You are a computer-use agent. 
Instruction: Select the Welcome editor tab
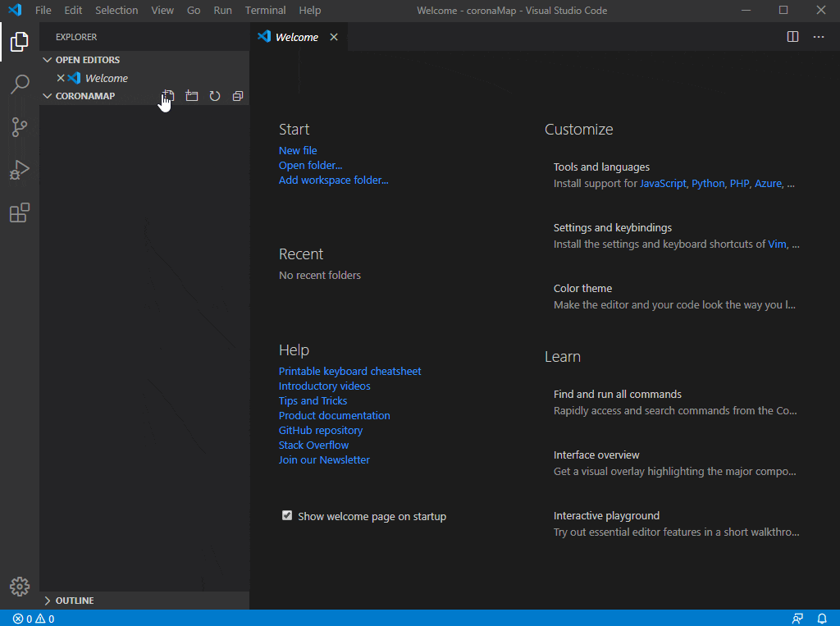pyautogui.click(x=299, y=37)
